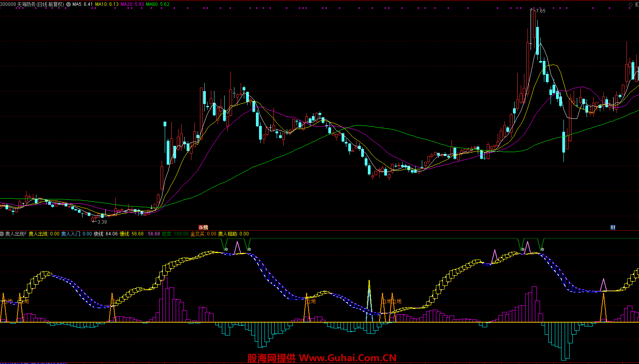Click the 财 marker near chart bottom right
Screen dimensions: 639x364
tap(613, 228)
